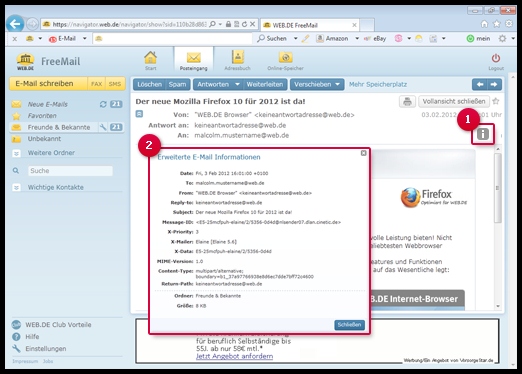Close the Erweiterte E-Mail Informationen popup

pyautogui.click(x=363, y=153)
